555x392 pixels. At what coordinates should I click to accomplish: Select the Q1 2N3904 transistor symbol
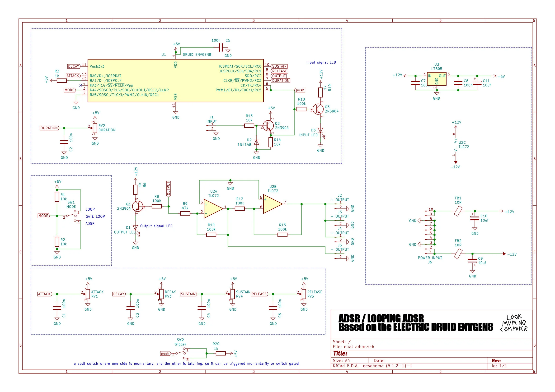click(137, 207)
